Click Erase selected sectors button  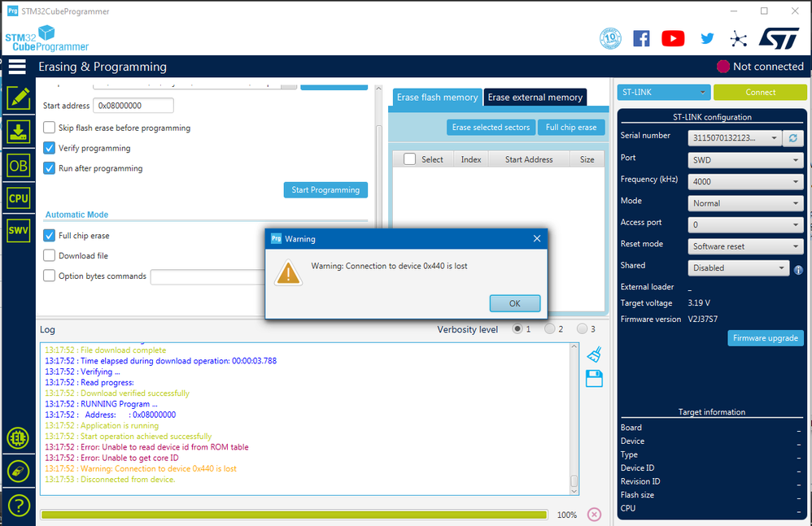(491, 128)
